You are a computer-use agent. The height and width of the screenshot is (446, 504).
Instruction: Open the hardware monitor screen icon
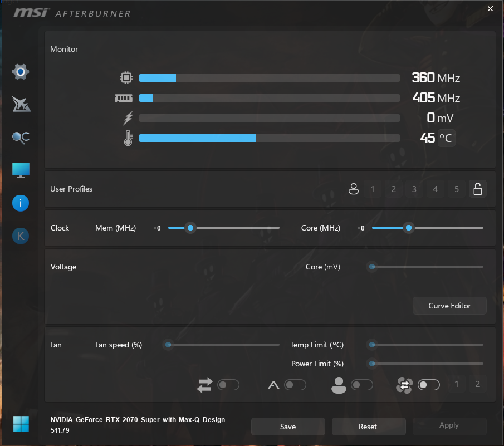(x=21, y=170)
